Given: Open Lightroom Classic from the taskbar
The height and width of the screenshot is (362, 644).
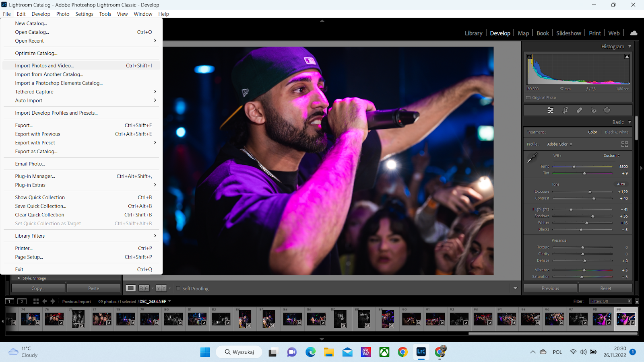Looking at the screenshot, I should pyautogui.click(x=421, y=352).
